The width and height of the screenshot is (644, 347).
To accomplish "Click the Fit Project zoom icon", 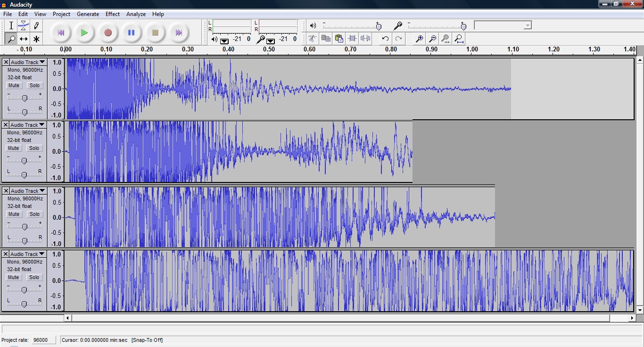I will click(459, 39).
